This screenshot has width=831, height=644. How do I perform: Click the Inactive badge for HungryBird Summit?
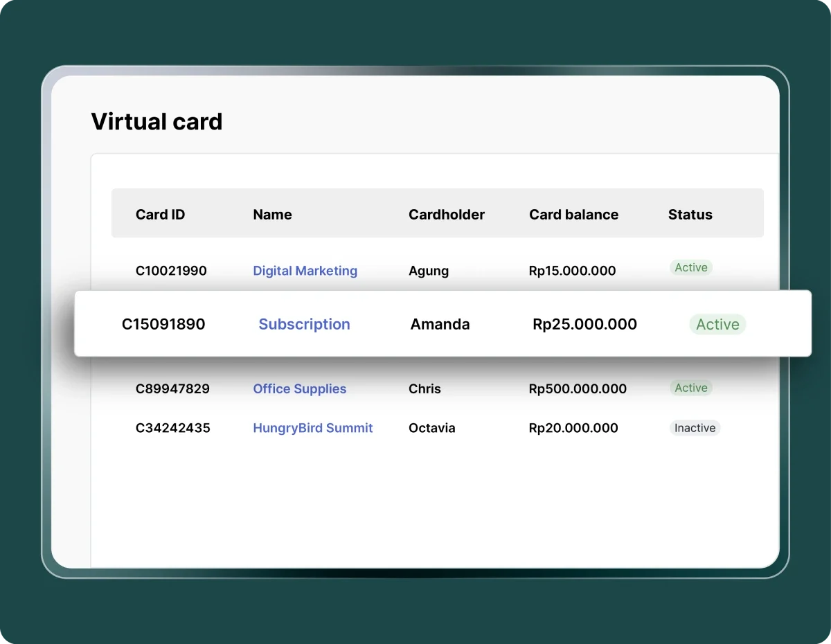pos(695,428)
